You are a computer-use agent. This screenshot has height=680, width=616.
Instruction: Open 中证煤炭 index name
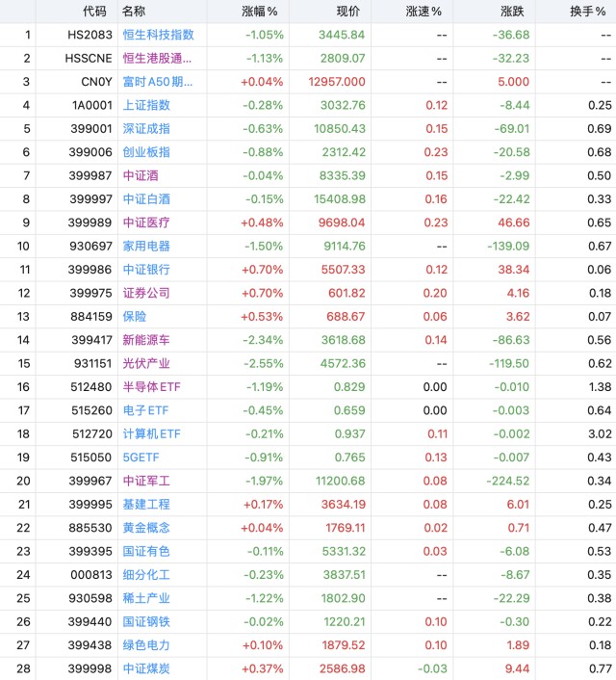[x=146, y=668]
